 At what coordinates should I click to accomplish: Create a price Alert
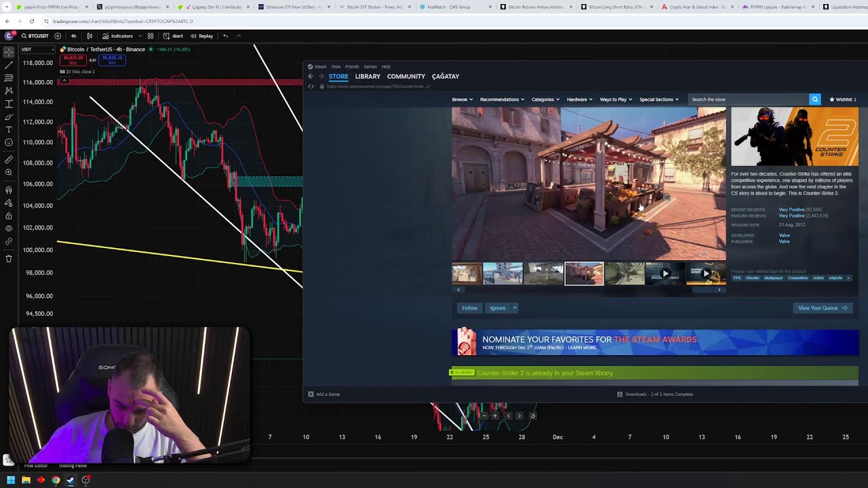173,36
